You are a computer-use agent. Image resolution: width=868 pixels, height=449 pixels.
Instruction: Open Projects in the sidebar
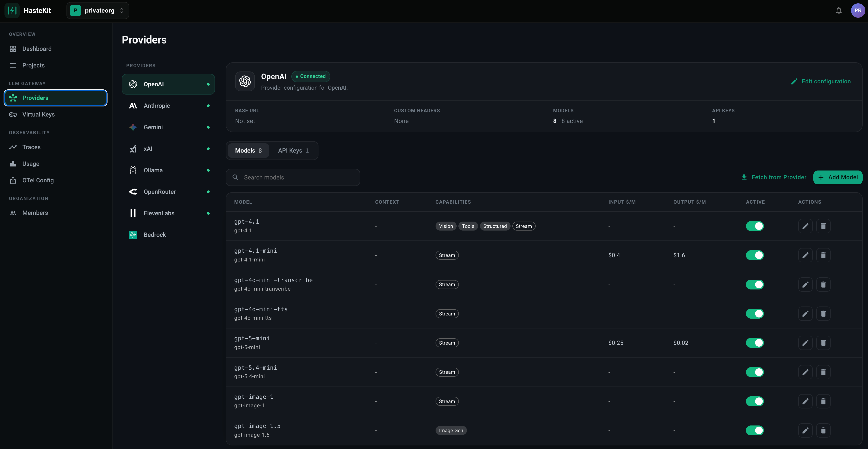tap(56, 65)
